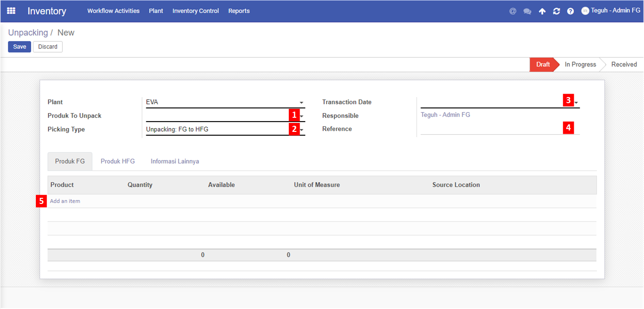The width and height of the screenshot is (644, 309).
Task: Open the help question mark icon
Action: 570,11
